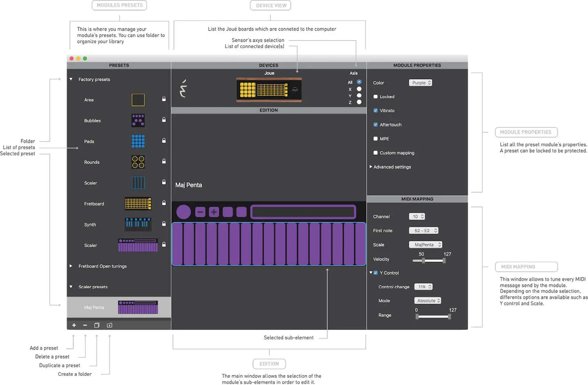The width and height of the screenshot is (588, 385).
Task: Expand Advanced settings
Action: 371,167
